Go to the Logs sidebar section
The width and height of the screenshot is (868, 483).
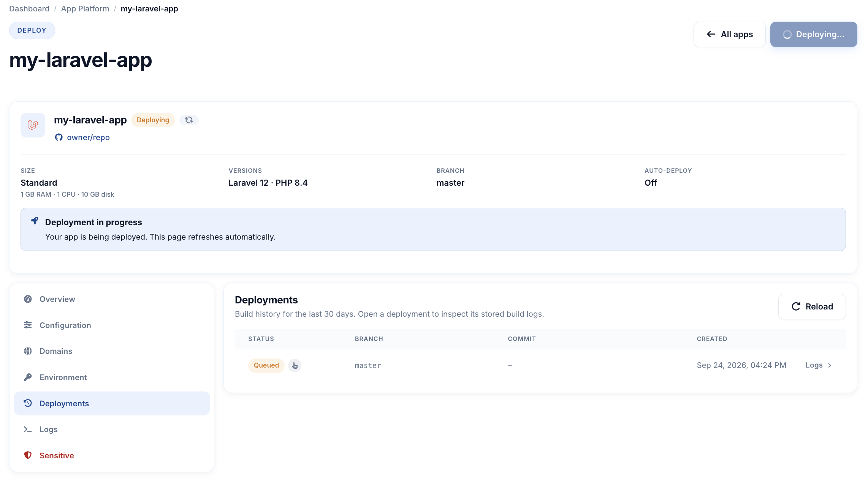[x=112, y=429]
